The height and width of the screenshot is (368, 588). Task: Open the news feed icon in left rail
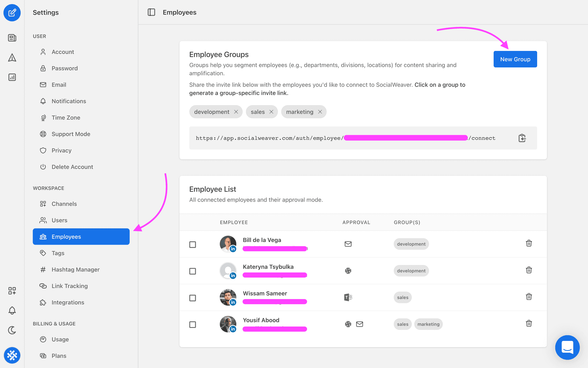tap(12, 38)
